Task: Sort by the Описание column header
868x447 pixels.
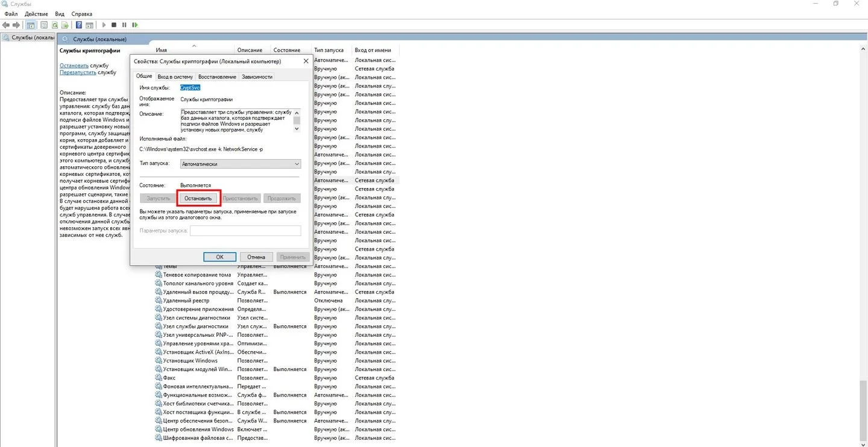Action: click(x=250, y=50)
